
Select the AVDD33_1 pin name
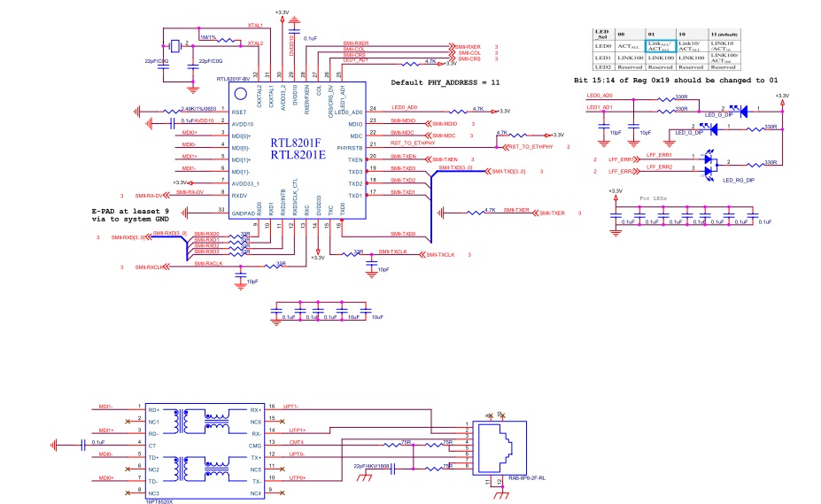click(245, 184)
